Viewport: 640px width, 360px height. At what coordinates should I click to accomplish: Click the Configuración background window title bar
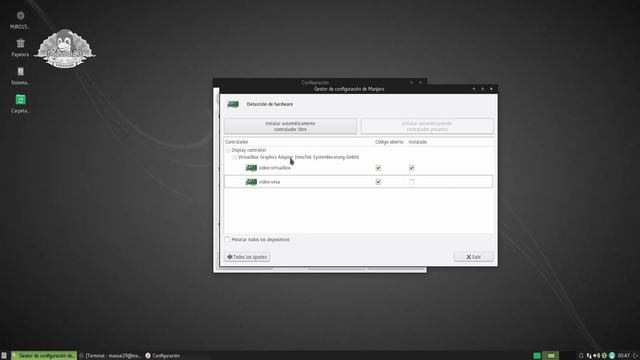(x=315, y=82)
